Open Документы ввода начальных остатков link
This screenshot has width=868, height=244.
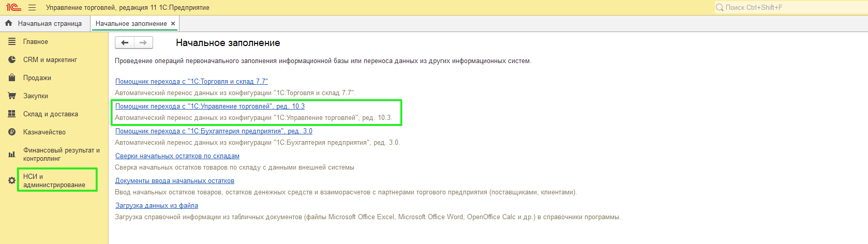click(x=175, y=180)
